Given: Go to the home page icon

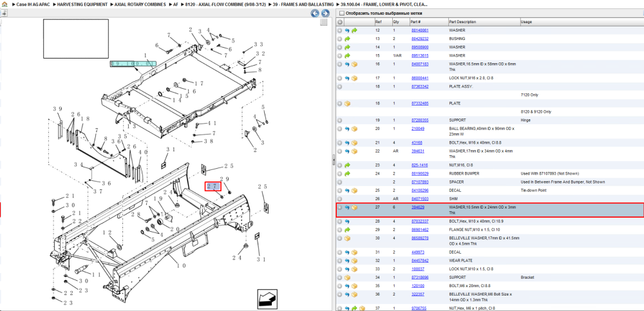Looking at the screenshot, I should coord(4,4).
